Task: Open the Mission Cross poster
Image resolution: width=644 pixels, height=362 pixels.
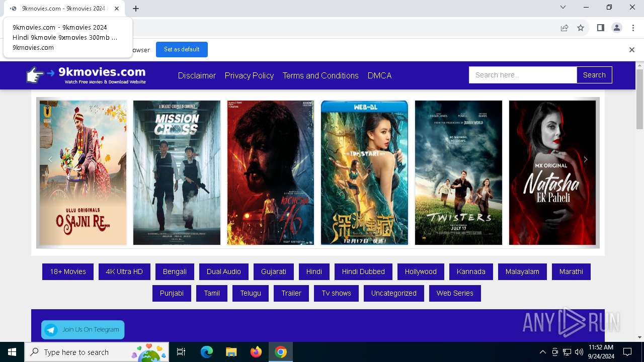Action: [177, 172]
